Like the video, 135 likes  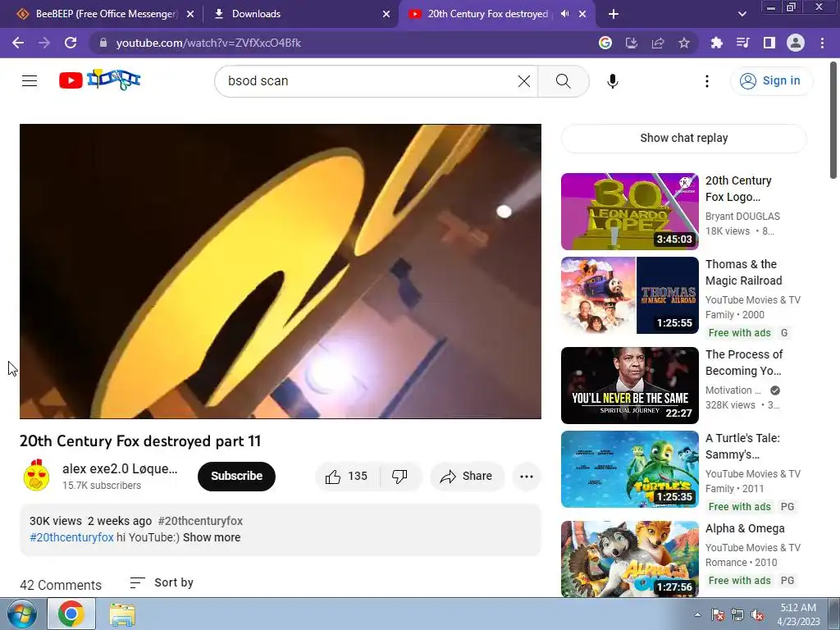tap(347, 477)
